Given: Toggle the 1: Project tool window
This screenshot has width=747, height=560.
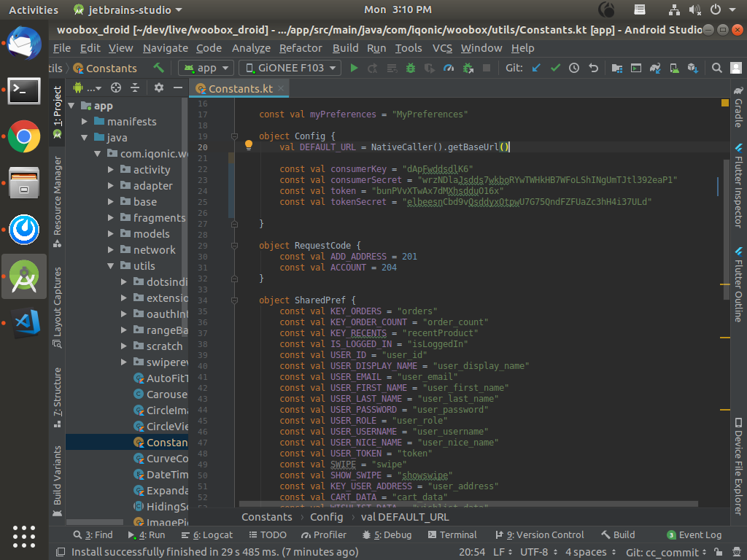Looking at the screenshot, I should point(57,112).
